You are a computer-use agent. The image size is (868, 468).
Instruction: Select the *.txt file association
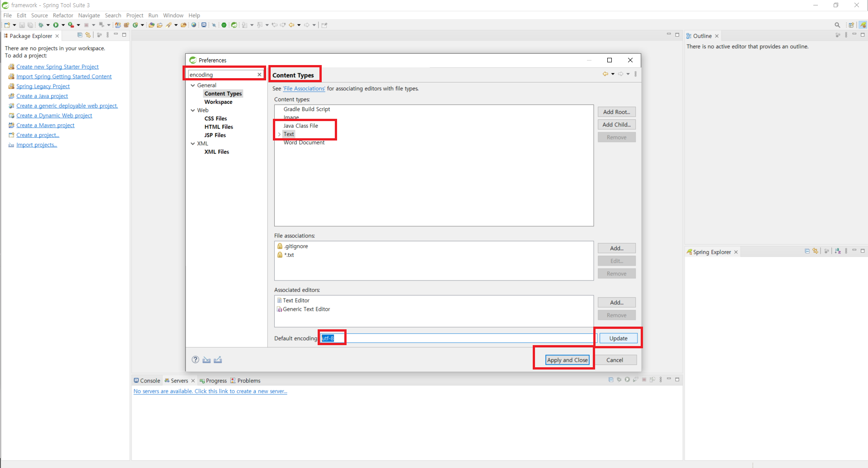[x=289, y=255]
